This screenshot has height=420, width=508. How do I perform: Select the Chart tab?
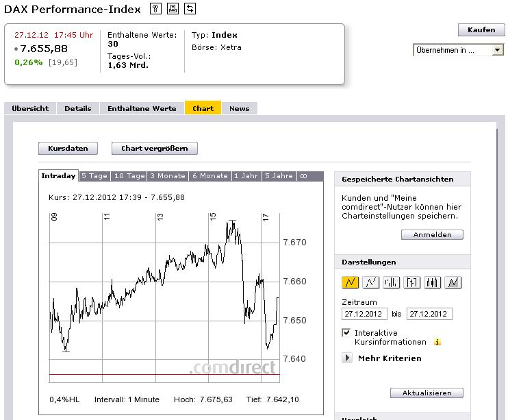[x=203, y=108]
